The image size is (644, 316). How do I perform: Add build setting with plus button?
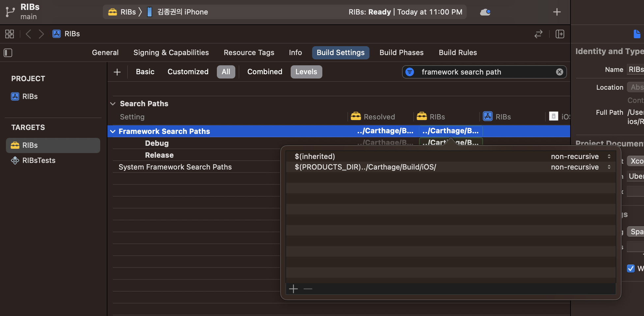pyautogui.click(x=117, y=72)
